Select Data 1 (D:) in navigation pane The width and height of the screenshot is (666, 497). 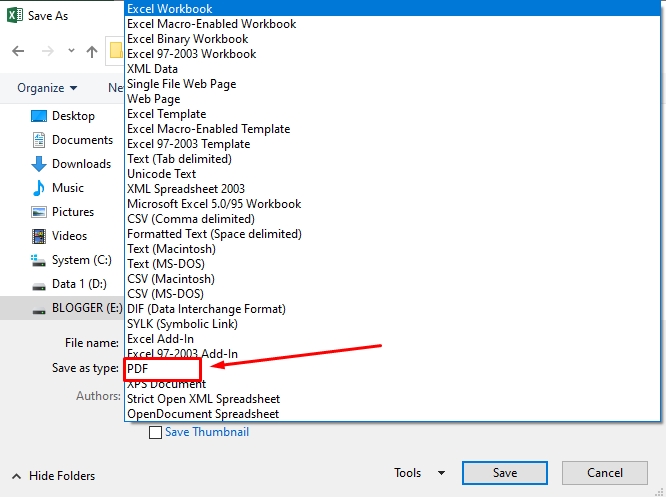(79, 284)
